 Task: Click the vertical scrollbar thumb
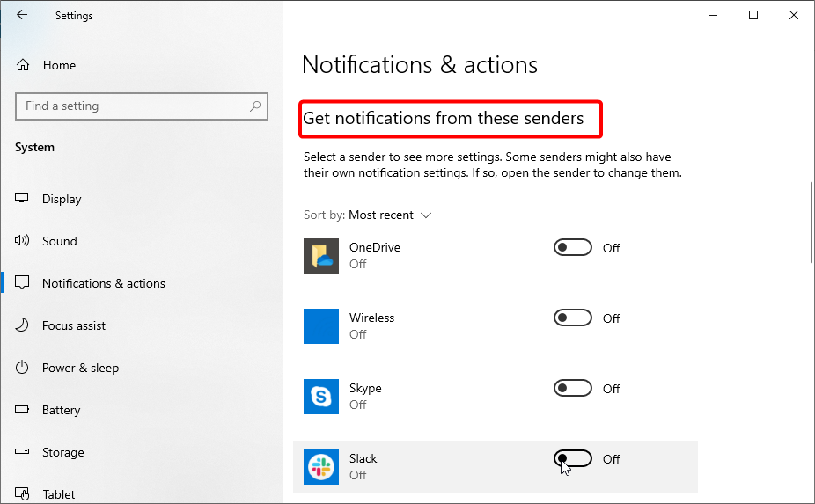811,223
